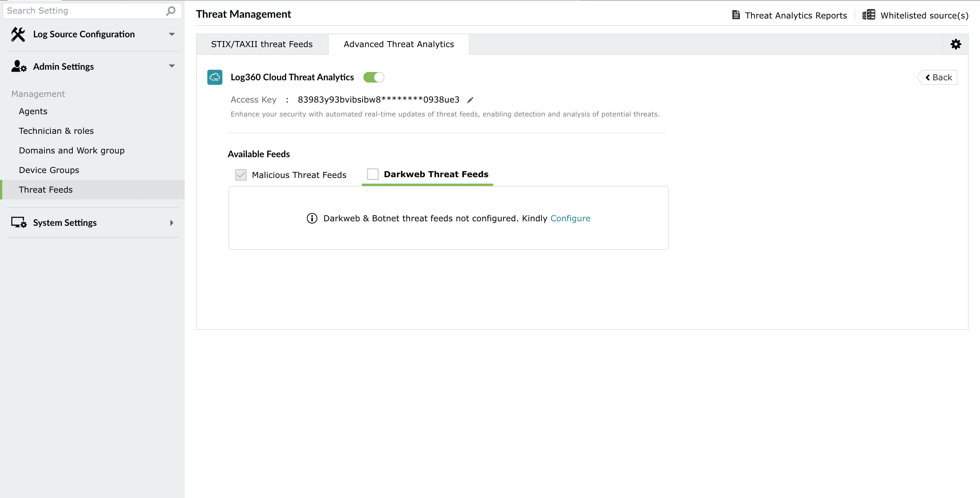Toggle the Malicious Threat Feeds checkbox
The image size is (980, 498).
click(x=241, y=175)
